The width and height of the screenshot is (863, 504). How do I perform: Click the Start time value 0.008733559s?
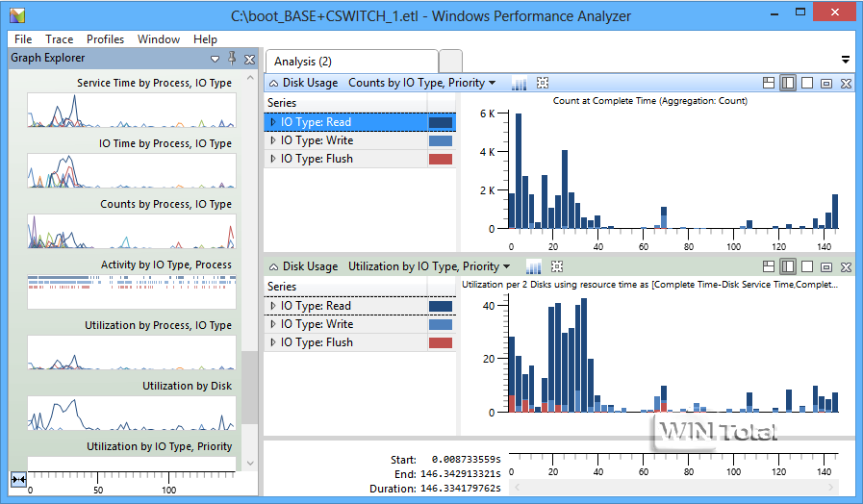click(467, 460)
